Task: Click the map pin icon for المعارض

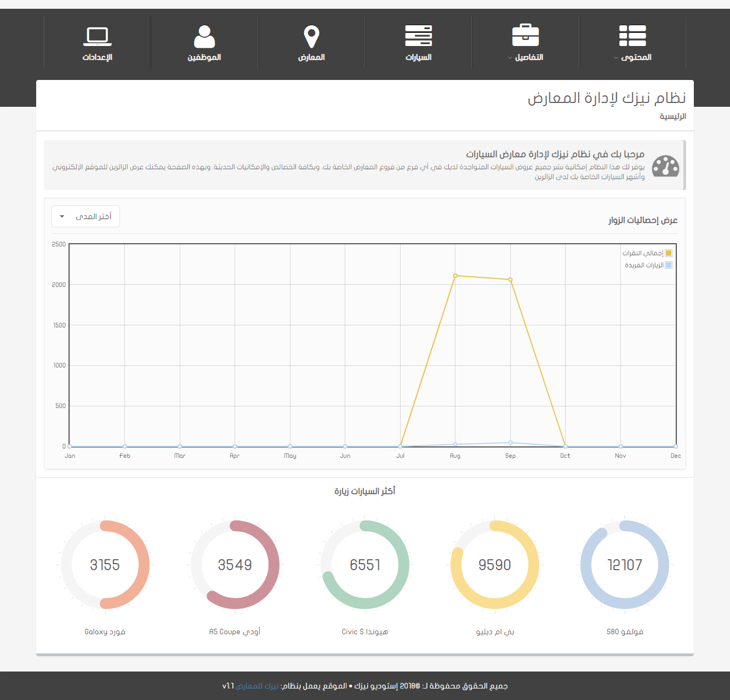Action: (311, 37)
